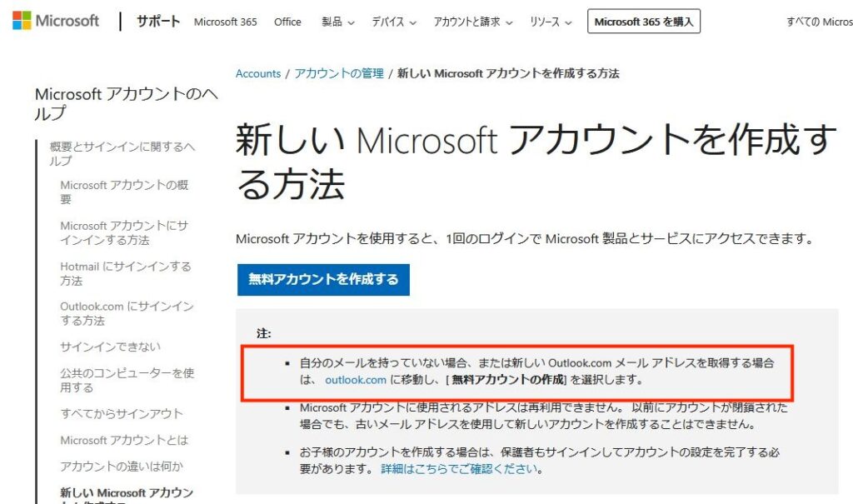Open Hotmail にサインインする方法 sidebar item

pyautogui.click(x=125, y=273)
